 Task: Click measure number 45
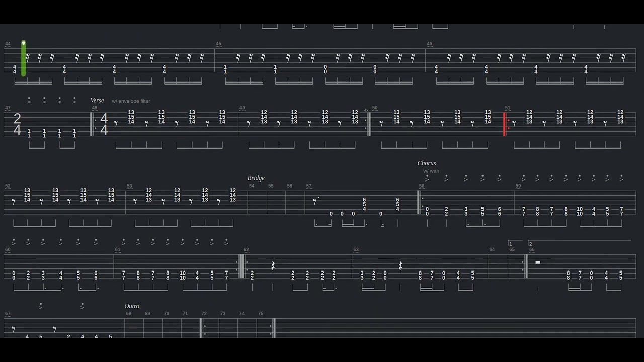click(218, 44)
